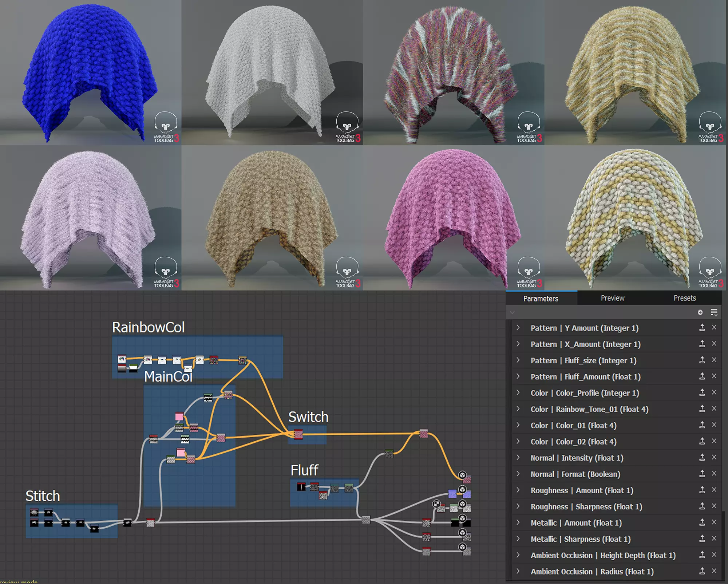Expand the Color Rainbow_Tone_01 parameter
Screen dimensions: 728x584
[518, 409]
